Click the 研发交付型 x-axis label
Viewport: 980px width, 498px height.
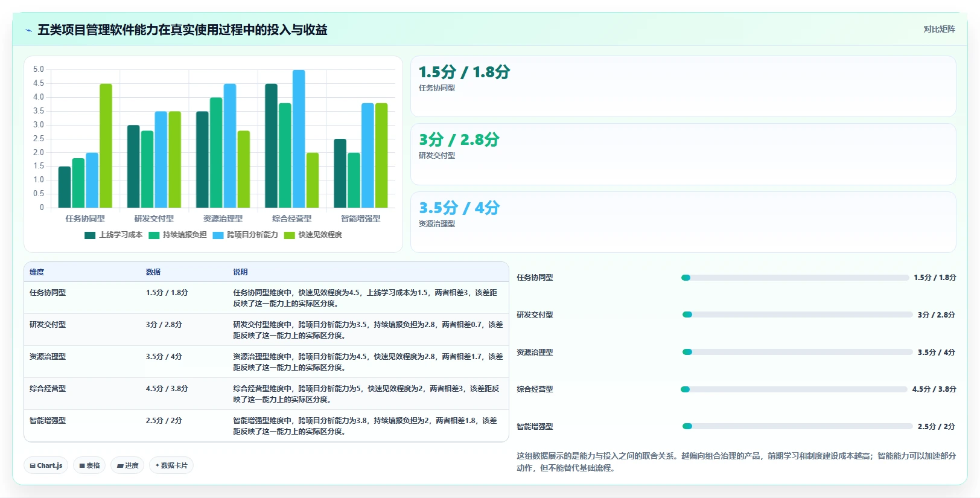(154, 219)
